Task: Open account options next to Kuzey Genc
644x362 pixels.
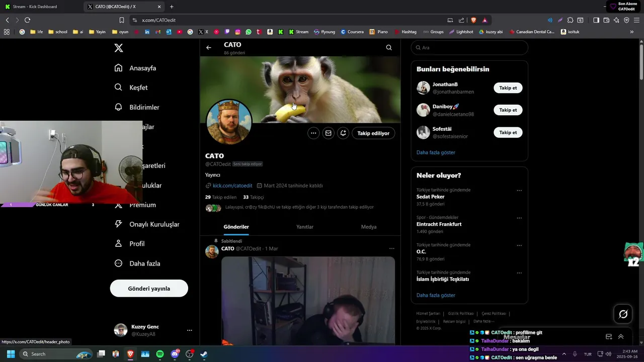Action: [190, 330]
